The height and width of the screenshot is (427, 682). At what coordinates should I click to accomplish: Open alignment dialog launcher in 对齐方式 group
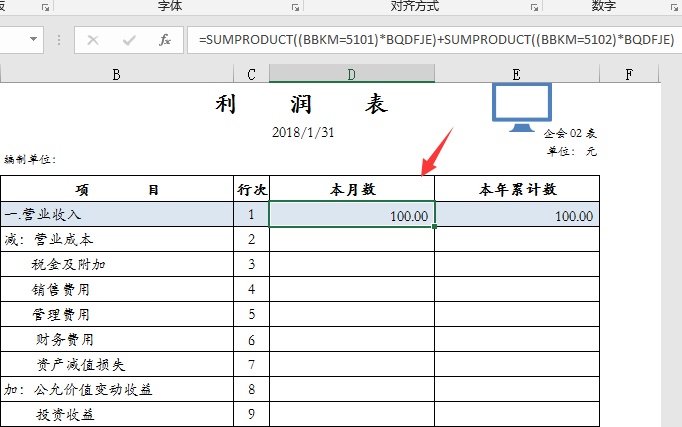pyautogui.click(x=535, y=7)
